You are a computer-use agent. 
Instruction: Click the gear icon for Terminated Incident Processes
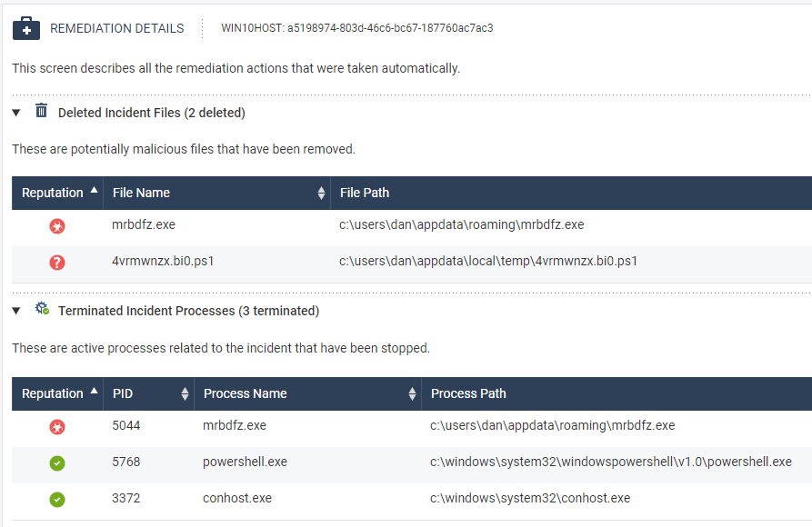(41, 309)
